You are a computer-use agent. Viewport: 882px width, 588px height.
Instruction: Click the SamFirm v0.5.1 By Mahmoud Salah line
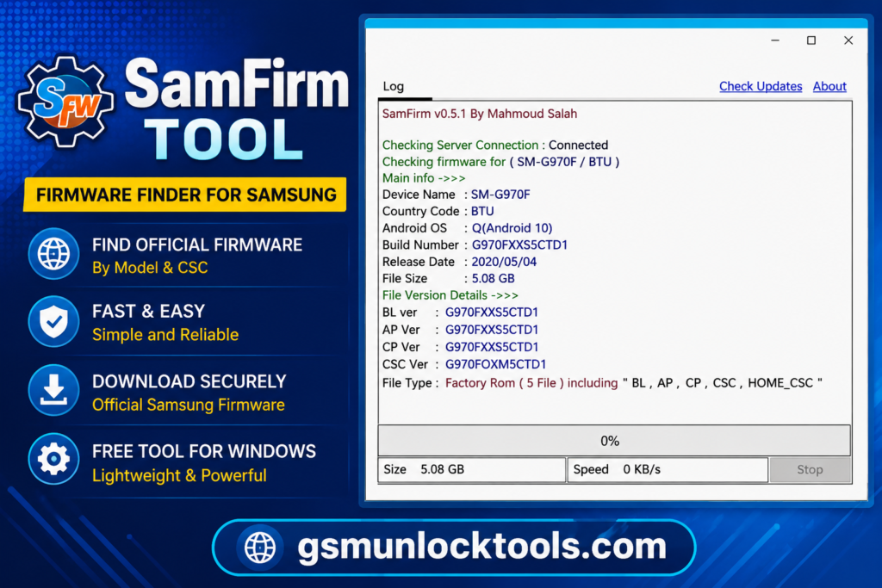(x=480, y=115)
